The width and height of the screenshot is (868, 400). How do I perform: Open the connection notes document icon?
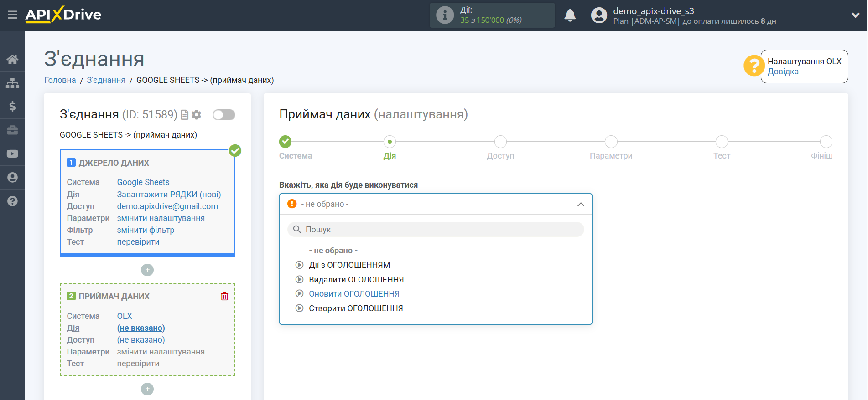click(x=185, y=115)
